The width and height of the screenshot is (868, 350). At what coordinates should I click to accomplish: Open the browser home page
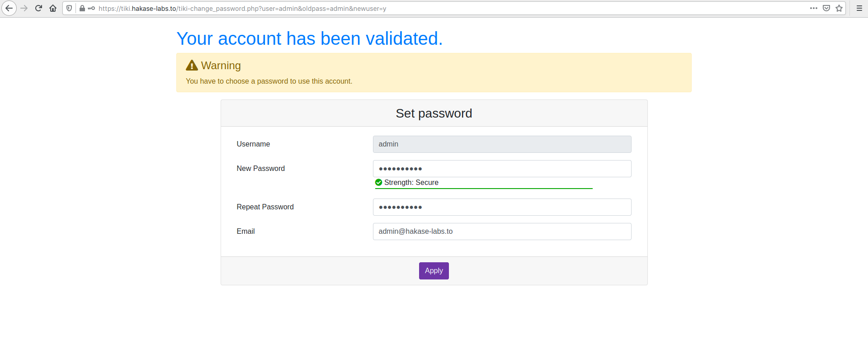(x=53, y=8)
